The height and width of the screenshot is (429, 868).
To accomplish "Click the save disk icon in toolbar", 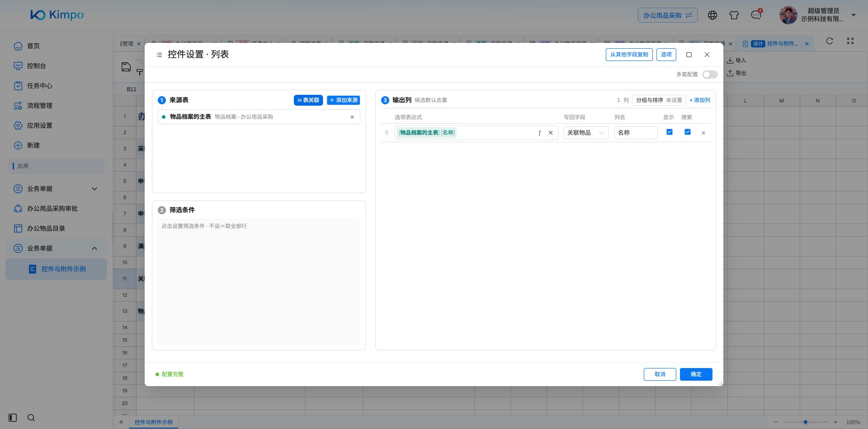I will click(126, 67).
